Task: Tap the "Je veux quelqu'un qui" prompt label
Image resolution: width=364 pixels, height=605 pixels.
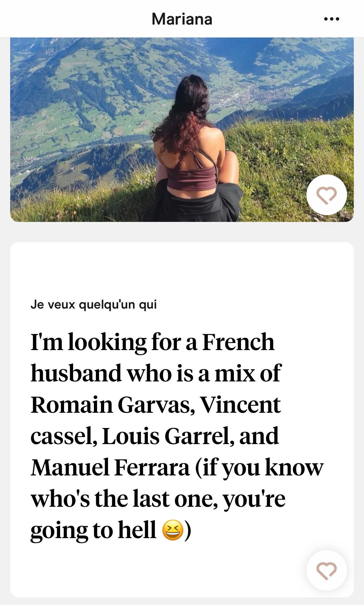Action: coord(93,305)
